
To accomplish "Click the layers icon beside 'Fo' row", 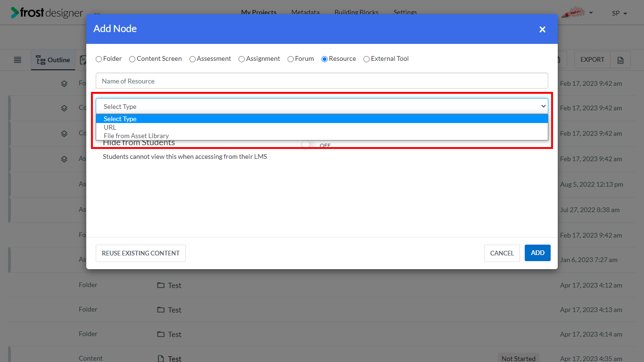I will pyautogui.click(x=64, y=83).
